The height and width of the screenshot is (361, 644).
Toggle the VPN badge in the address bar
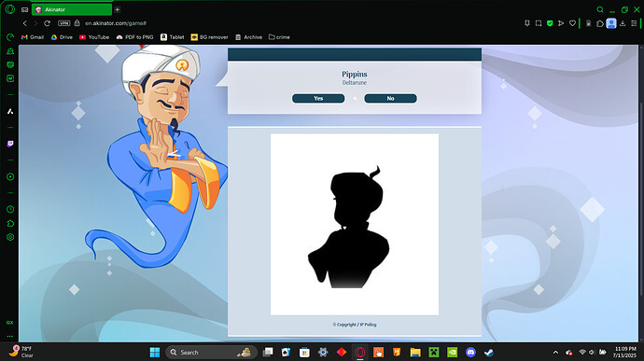click(x=64, y=23)
